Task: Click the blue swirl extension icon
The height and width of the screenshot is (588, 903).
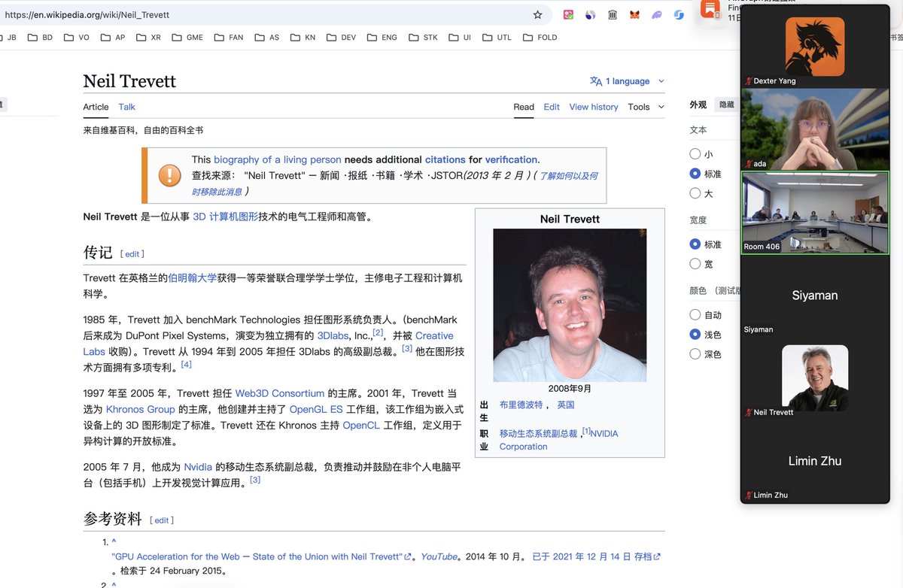Action: (679, 14)
